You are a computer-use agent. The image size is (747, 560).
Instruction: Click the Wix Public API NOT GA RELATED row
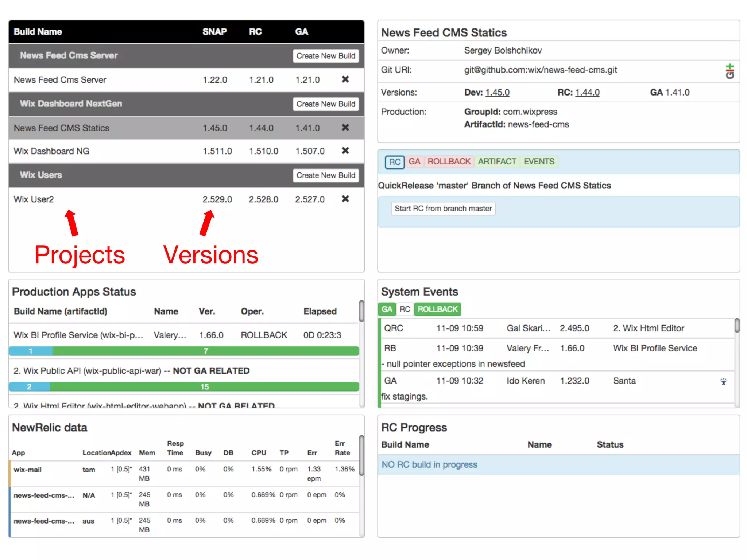(x=184, y=371)
